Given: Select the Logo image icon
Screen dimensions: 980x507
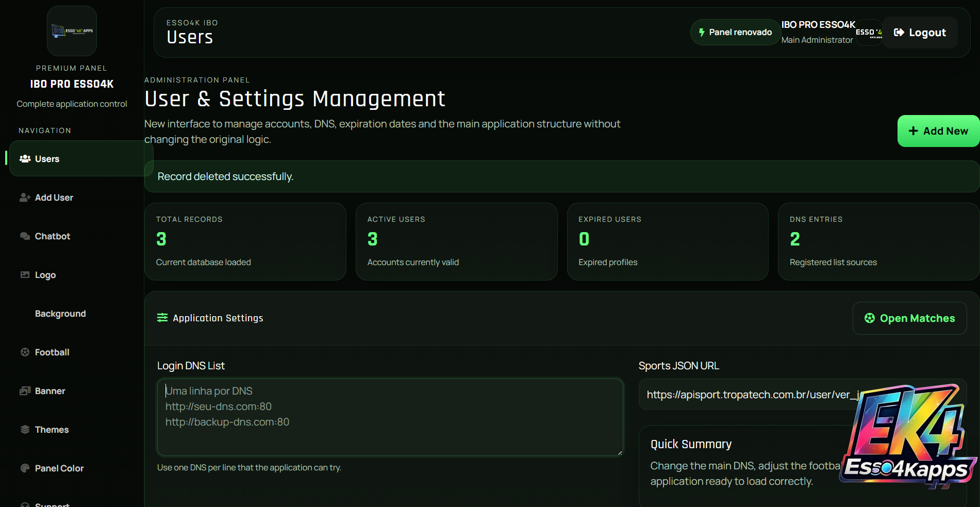Looking at the screenshot, I should tap(25, 275).
